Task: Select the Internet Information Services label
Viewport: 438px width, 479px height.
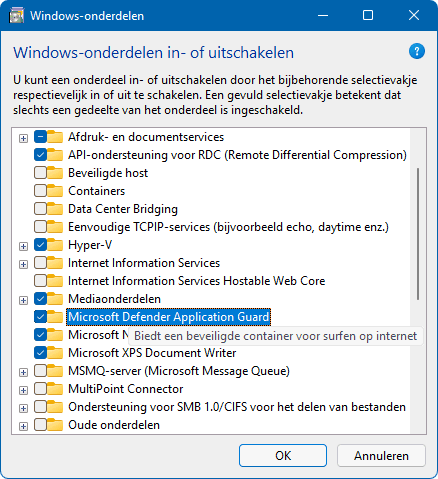Action: (x=144, y=263)
